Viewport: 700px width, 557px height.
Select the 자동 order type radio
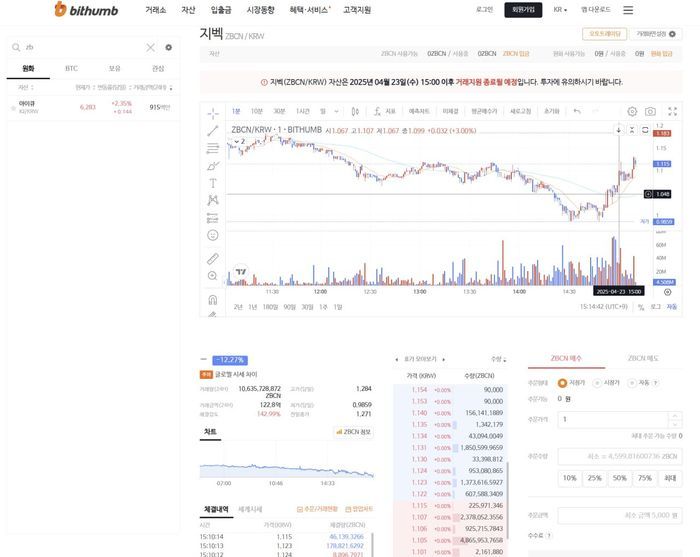click(632, 383)
